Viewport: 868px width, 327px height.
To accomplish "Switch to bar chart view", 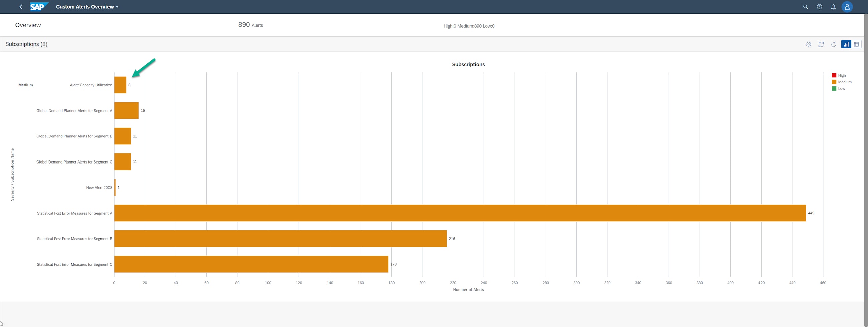I will point(846,44).
